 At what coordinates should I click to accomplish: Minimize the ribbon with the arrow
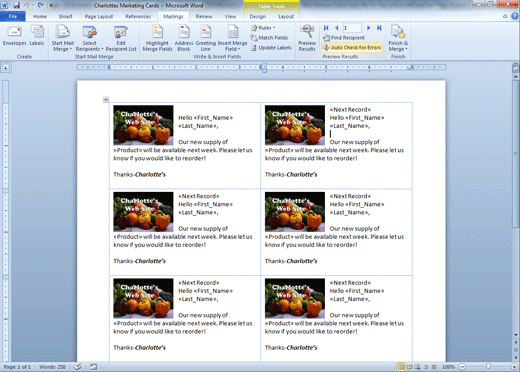pyautogui.click(x=505, y=16)
